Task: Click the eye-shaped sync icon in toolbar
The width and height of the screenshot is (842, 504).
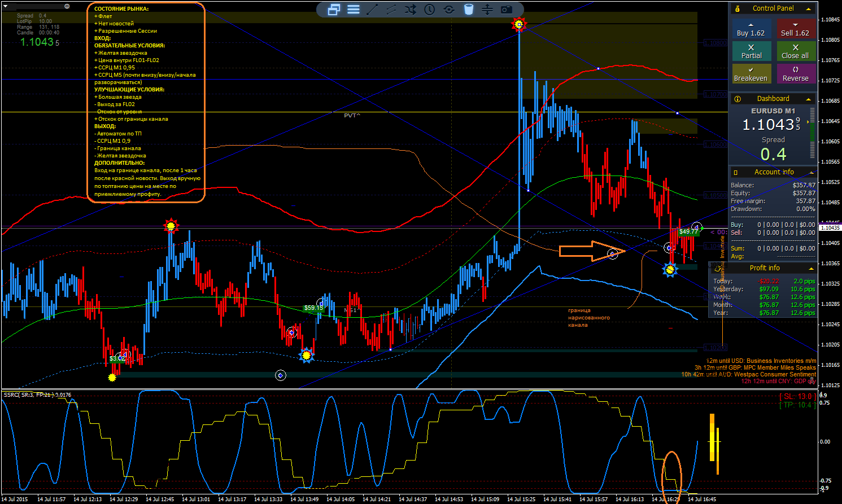Action: (449, 10)
